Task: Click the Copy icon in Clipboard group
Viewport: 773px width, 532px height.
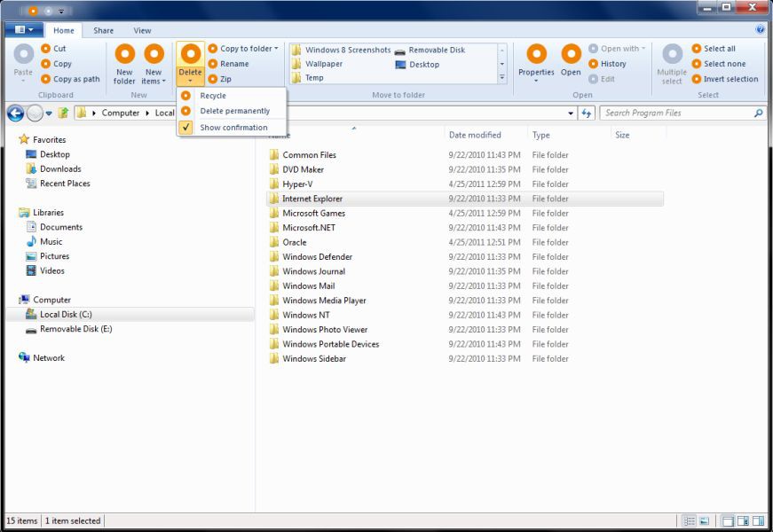Action: click(x=46, y=64)
